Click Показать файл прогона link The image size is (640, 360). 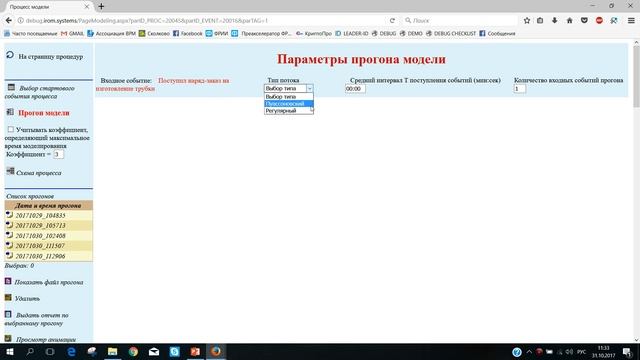(x=49, y=282)
